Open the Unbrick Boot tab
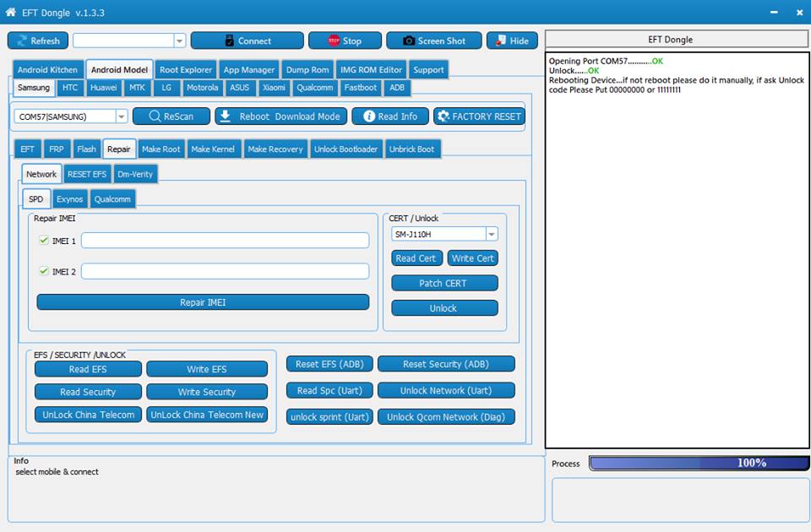 click(411, 149)
